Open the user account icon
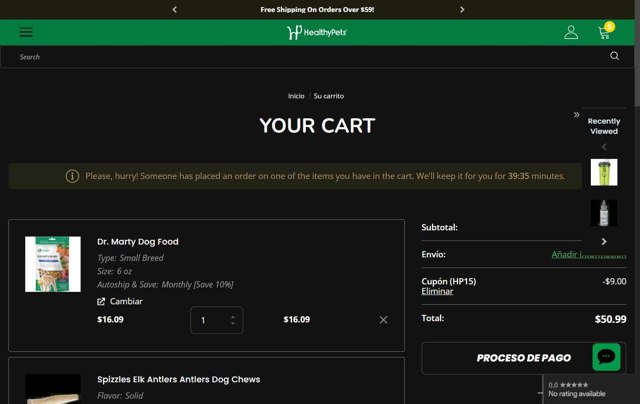 click(x=571, y=32)
